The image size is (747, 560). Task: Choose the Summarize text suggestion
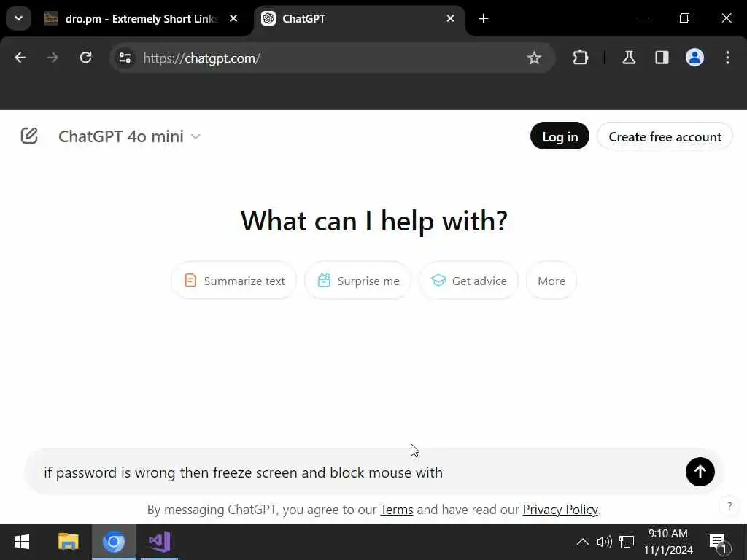pyautogui.click(x=234, y=281)
